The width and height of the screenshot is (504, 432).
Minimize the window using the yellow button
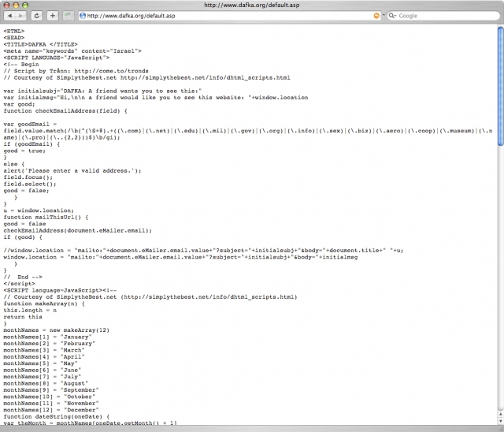(x=17, y=5)
